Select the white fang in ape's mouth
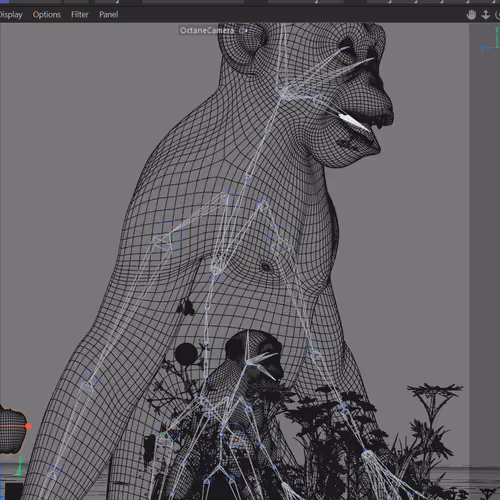500x500 pixels. click(x=354, y=122)
